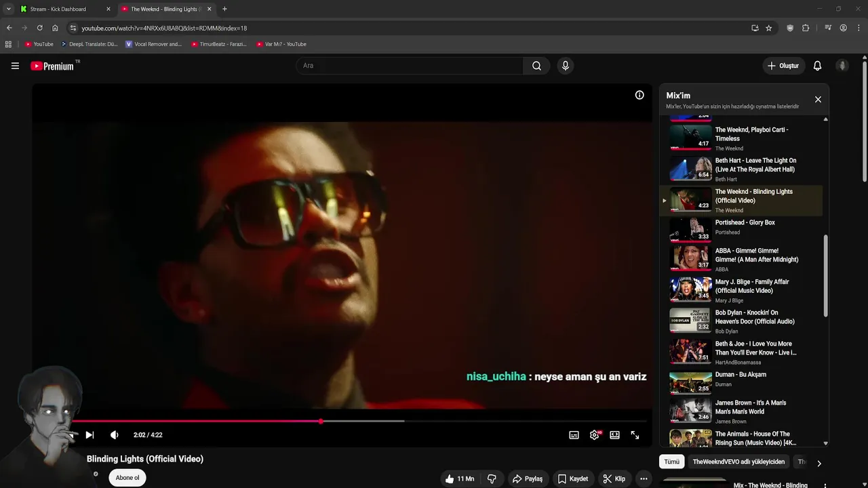Play Mary J. Blige Family Affair
The height and width of the screenshot is (488, 868).
pos(741,290)
